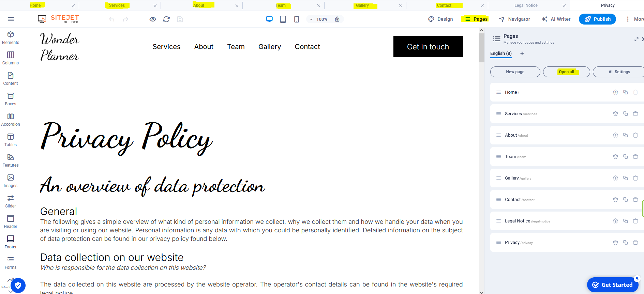644x294 pixels.
Task: Open settings for the About page
Action: coord(615,135)
